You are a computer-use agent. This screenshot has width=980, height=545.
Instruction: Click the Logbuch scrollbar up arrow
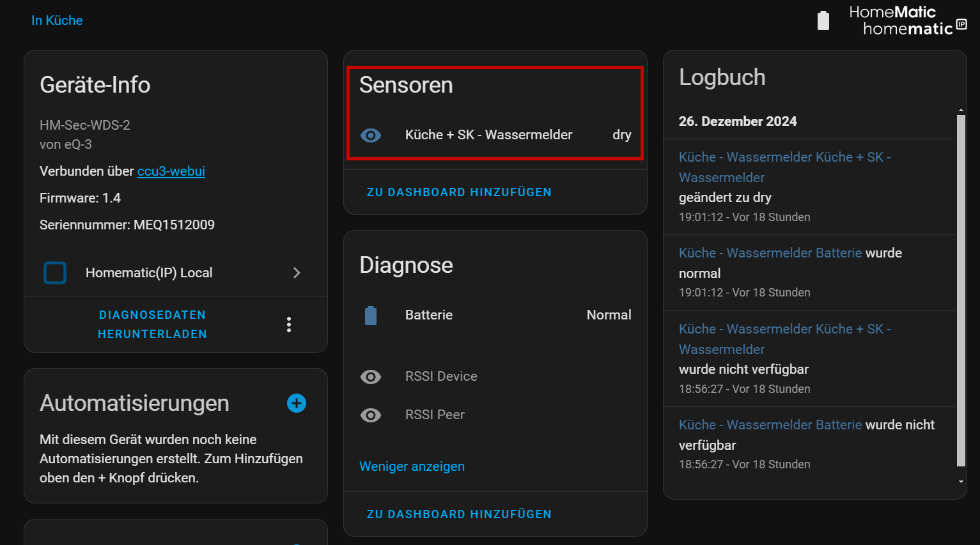point(961,111)
